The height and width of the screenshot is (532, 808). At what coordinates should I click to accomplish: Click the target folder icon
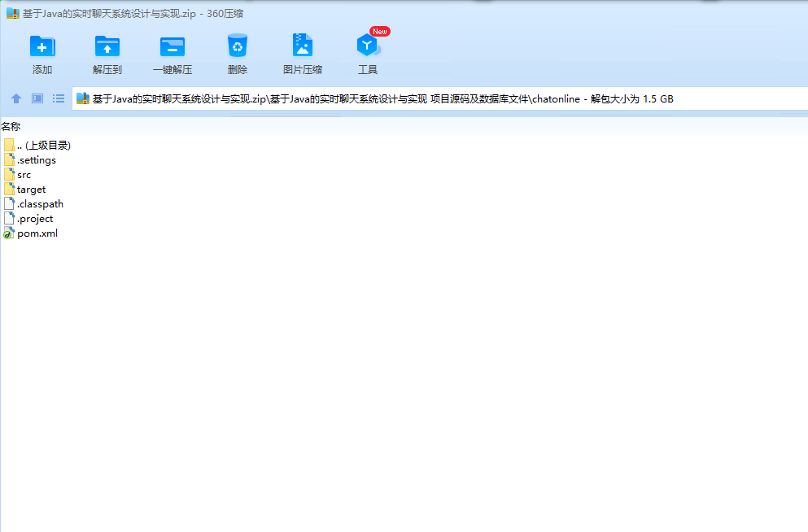[x=9, y=190]
